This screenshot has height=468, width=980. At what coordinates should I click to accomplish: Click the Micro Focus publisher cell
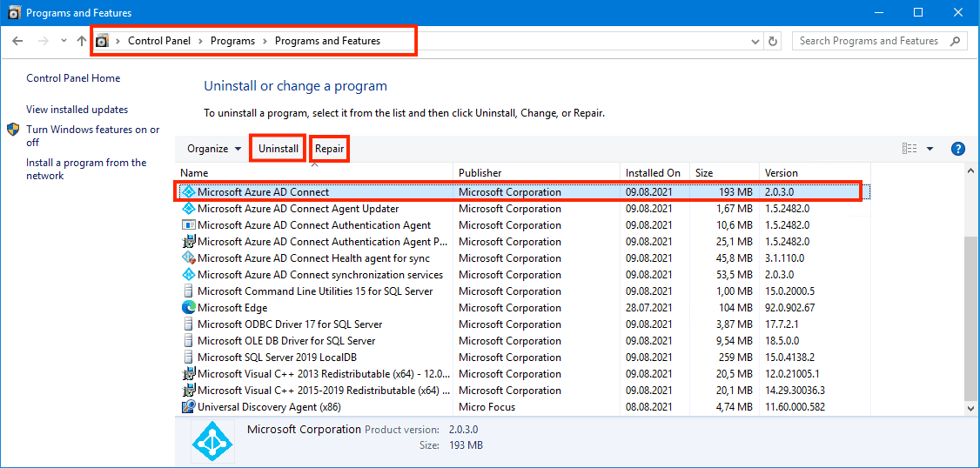pyautogui.click(x=487, y=407)
